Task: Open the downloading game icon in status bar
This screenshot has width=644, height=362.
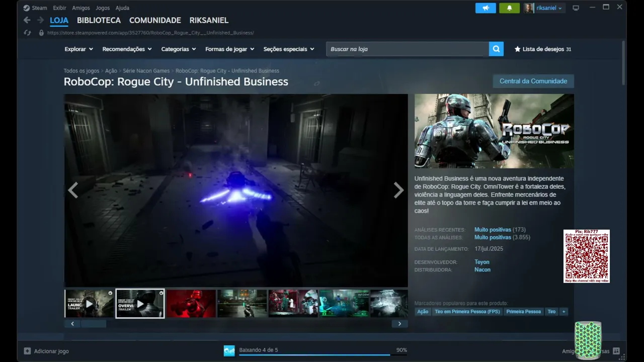Action: coord(229,351)
